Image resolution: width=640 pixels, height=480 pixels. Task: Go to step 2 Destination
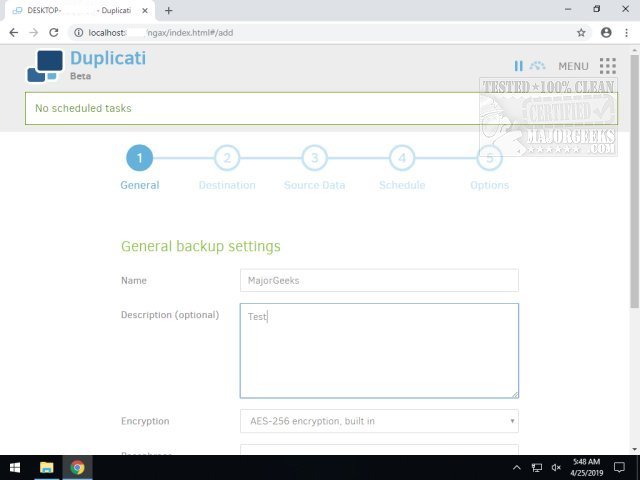227,158
